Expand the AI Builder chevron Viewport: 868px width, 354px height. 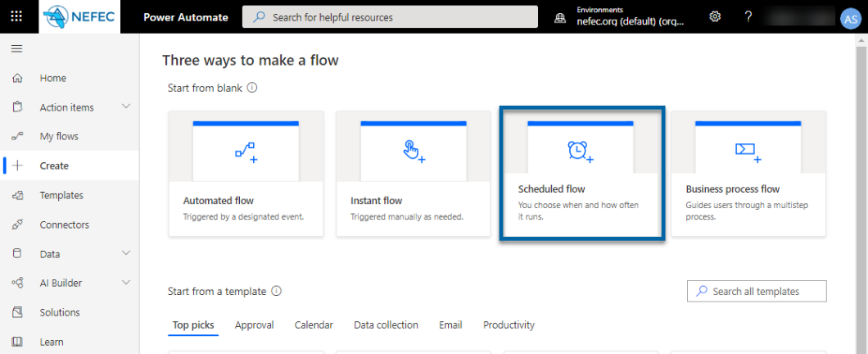click(x=126, y=283)
